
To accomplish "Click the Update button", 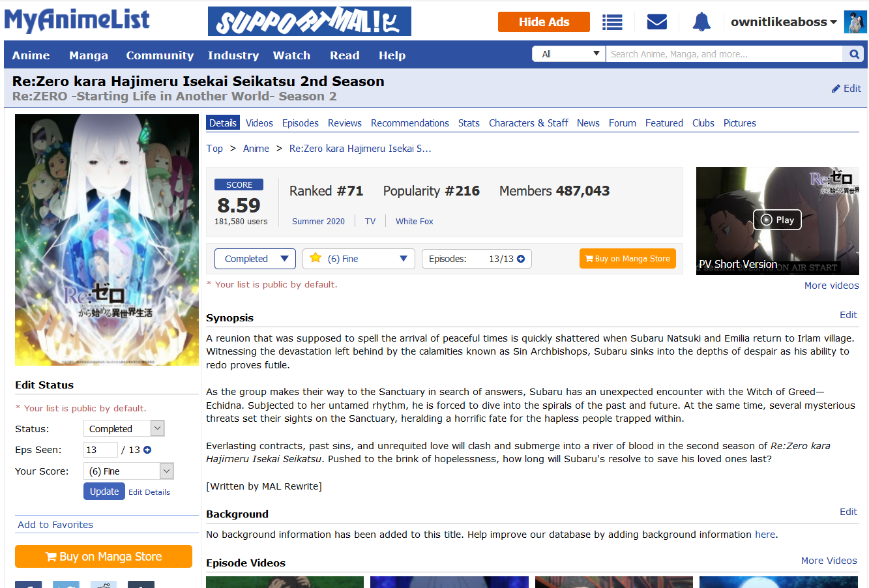I will point(104,492).
